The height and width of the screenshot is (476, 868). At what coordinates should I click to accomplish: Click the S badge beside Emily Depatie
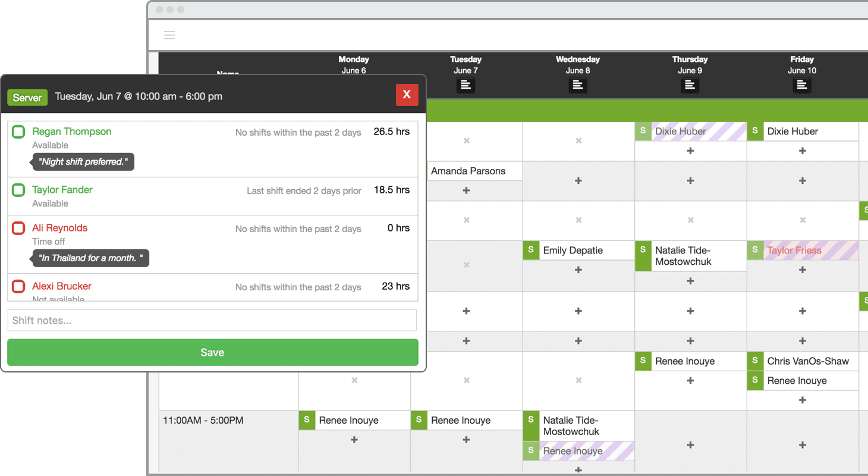531,250
